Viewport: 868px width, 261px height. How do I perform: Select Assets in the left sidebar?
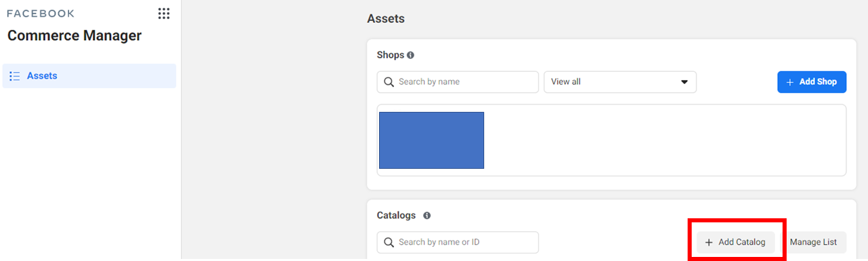tap(90, 76)
